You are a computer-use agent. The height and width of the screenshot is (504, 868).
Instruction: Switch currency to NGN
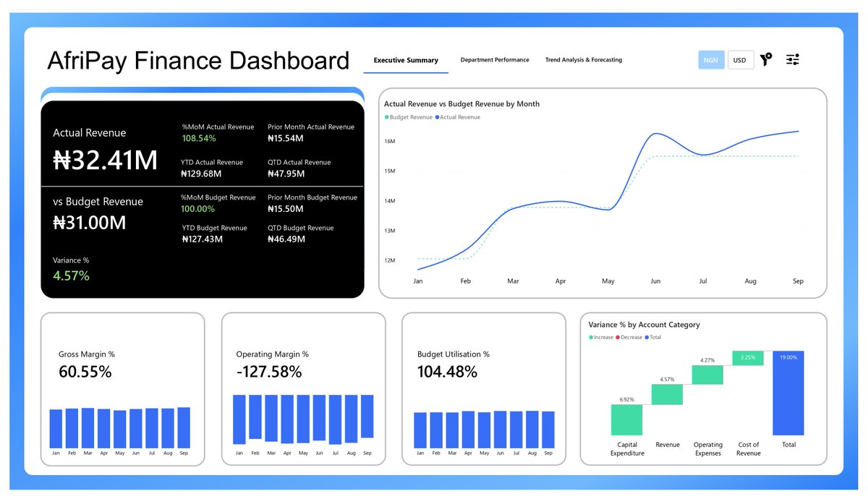click(x=711, y=60)
